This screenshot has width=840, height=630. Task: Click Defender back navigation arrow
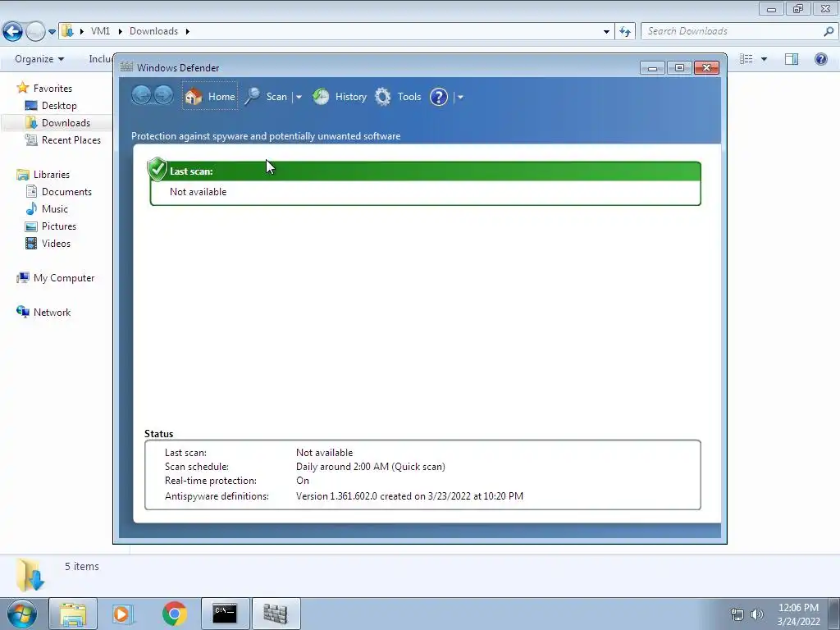click(141, 95)
